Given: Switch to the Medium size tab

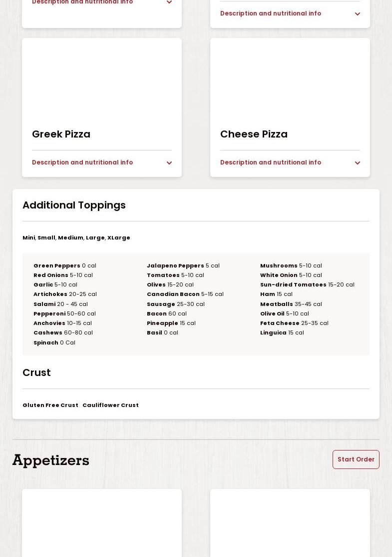Looking at the screenshot, I should 70,237.
